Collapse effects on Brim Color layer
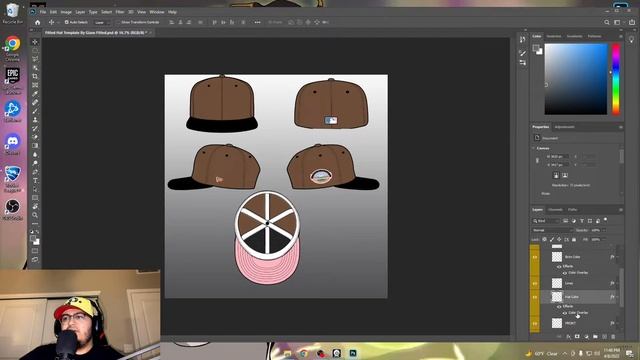The height and width of the screenshot is (360, 640). pos(618,257)
